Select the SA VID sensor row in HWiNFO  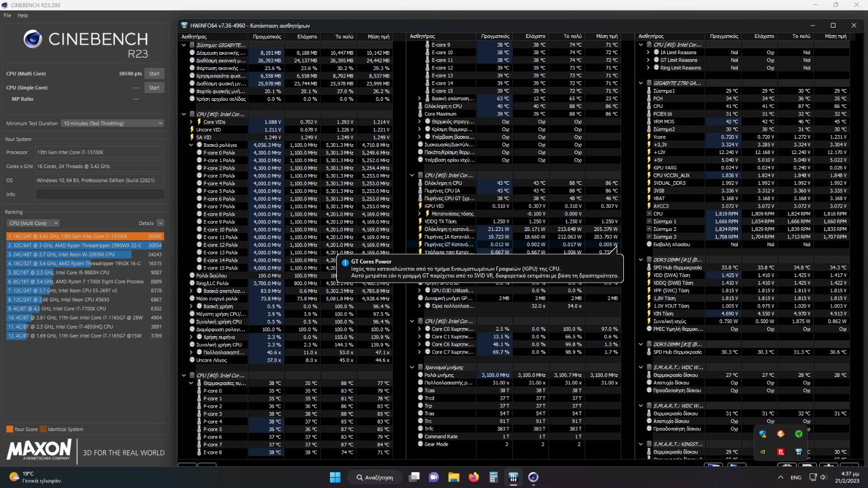pos(286,137)
